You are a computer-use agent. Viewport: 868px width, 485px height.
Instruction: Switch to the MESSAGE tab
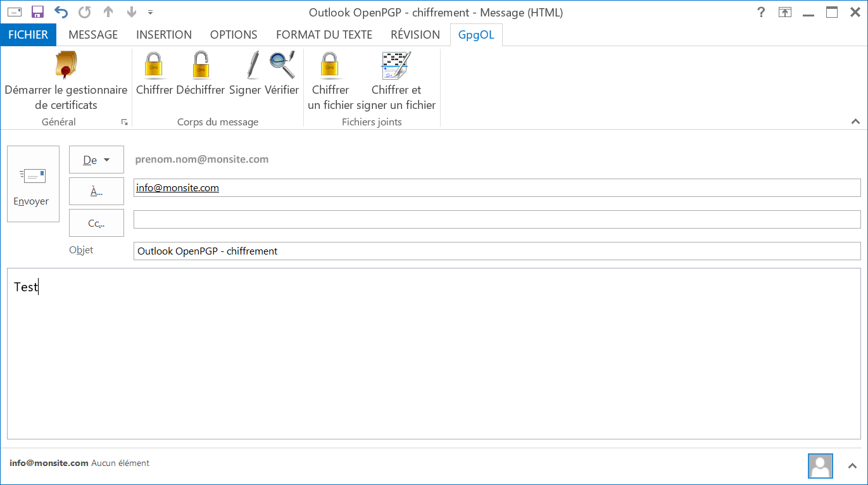(93, 35)
